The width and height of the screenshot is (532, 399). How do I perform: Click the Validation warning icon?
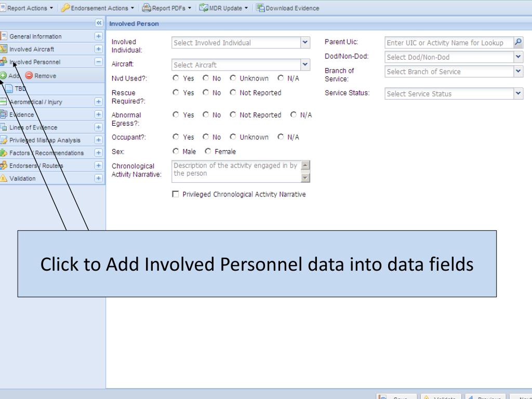point(4,178)
